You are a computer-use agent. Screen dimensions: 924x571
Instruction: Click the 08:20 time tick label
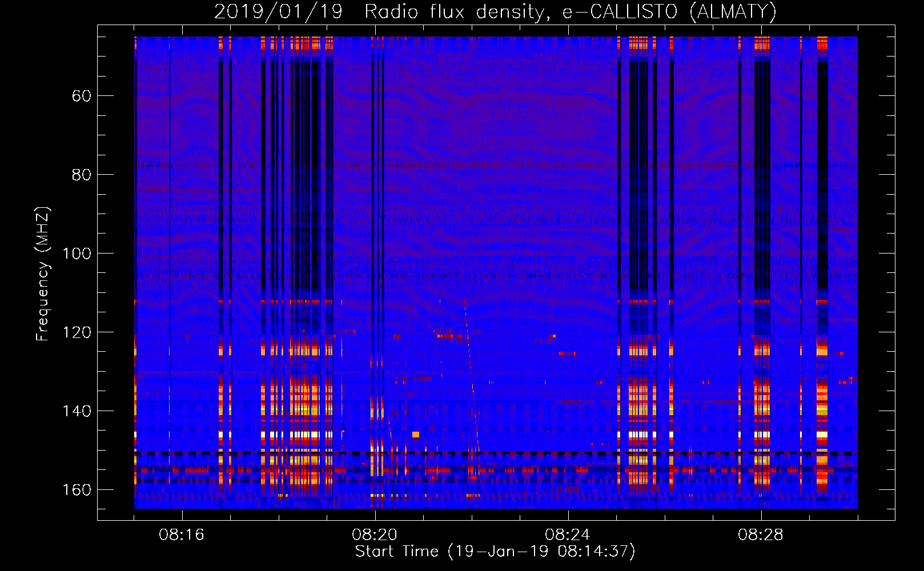click(x=375, y=535)
